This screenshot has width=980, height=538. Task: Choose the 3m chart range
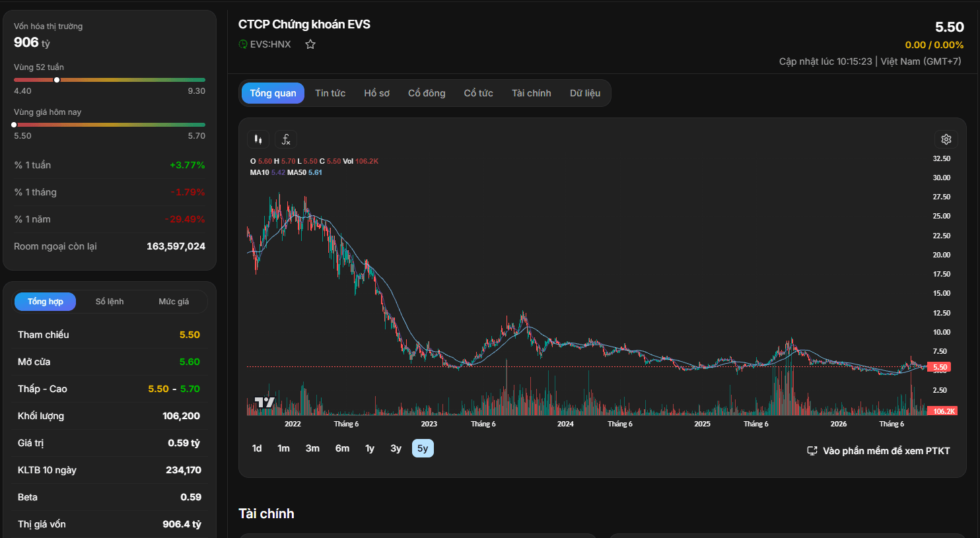312,448
